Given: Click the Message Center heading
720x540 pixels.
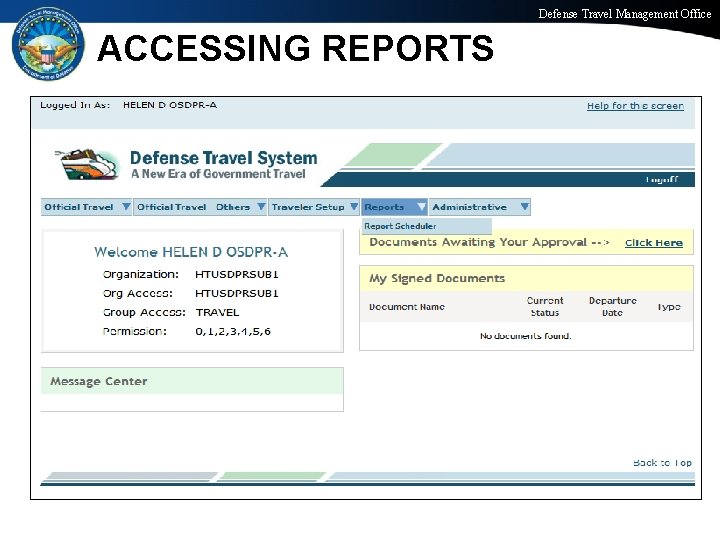Looking at the screenshot, I should tap(99, 381).
